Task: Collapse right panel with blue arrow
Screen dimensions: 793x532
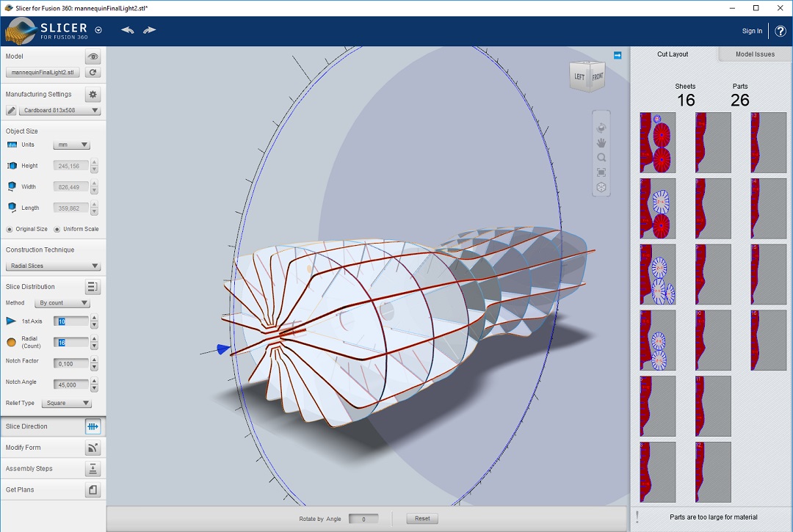Action: coord(618,55)
